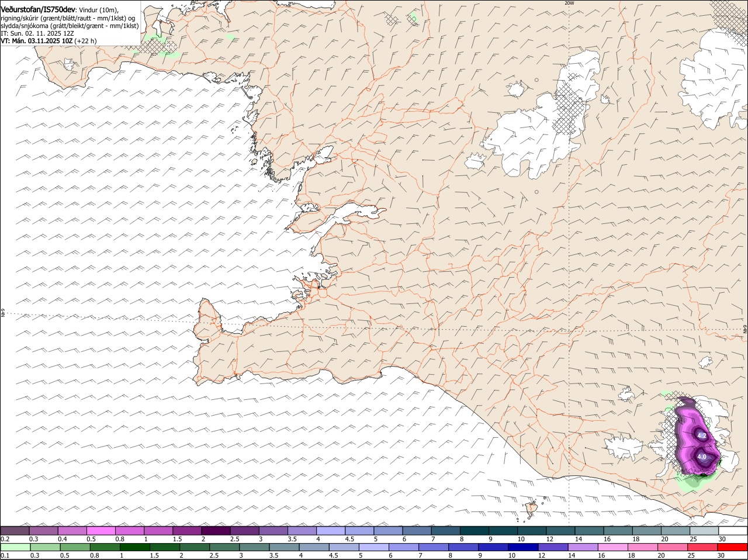The width and height of the screenshot is (748, 560).
Task: Click bottom-row legend swatch between 1 and 1.5
Action: pos(134,547)
